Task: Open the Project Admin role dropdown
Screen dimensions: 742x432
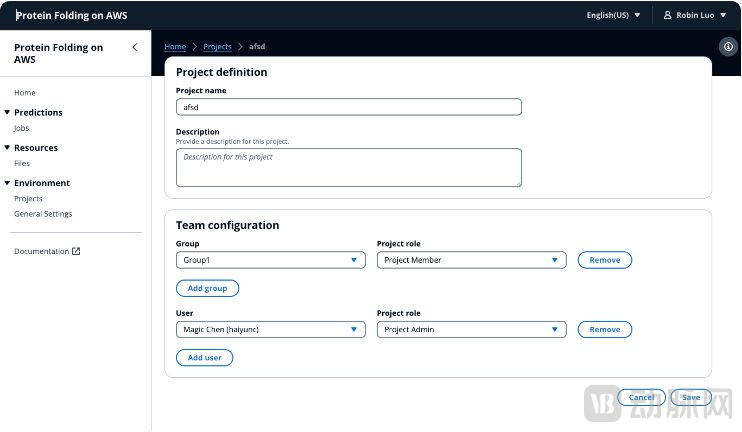Action: pyautogui.click(x=471, y=329)
